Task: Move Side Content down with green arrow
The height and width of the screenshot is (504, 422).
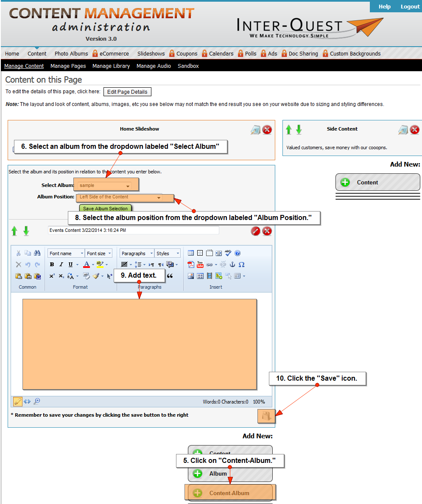Action: (x=299, y=130)
